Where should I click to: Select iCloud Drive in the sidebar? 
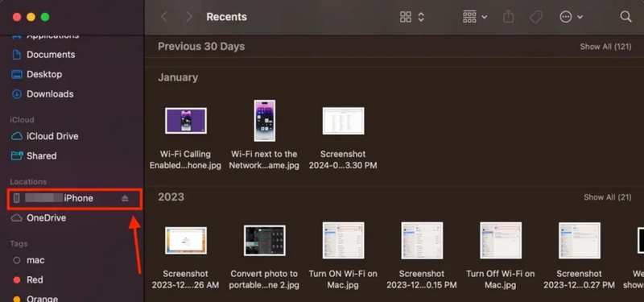45,136
